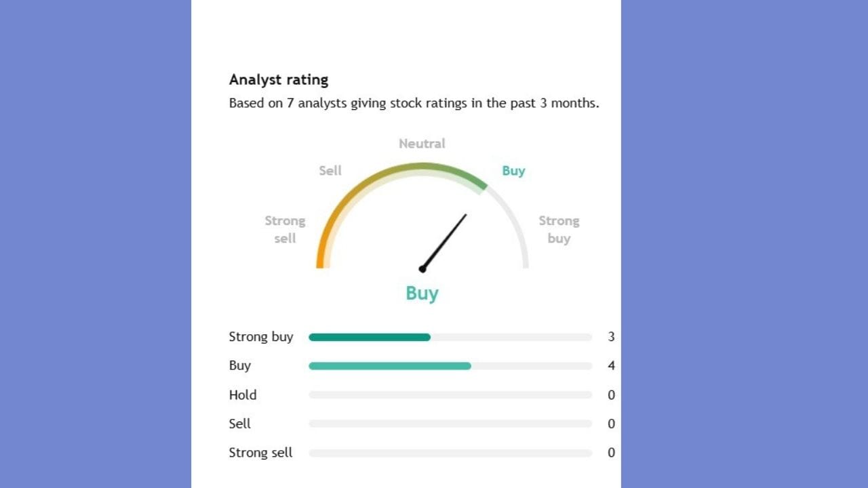Click the "Strong buy" row label in the list

[261, 337]
